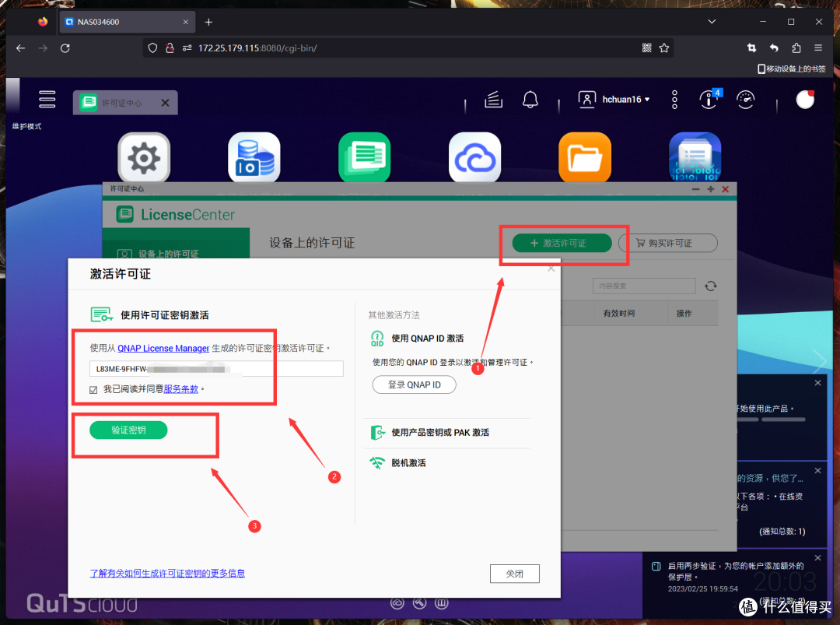Image resolution: width=840 pixels, height=625 pixels.
Task: Click the white circle icon in the top bar
Action: [x=805, y=99]
